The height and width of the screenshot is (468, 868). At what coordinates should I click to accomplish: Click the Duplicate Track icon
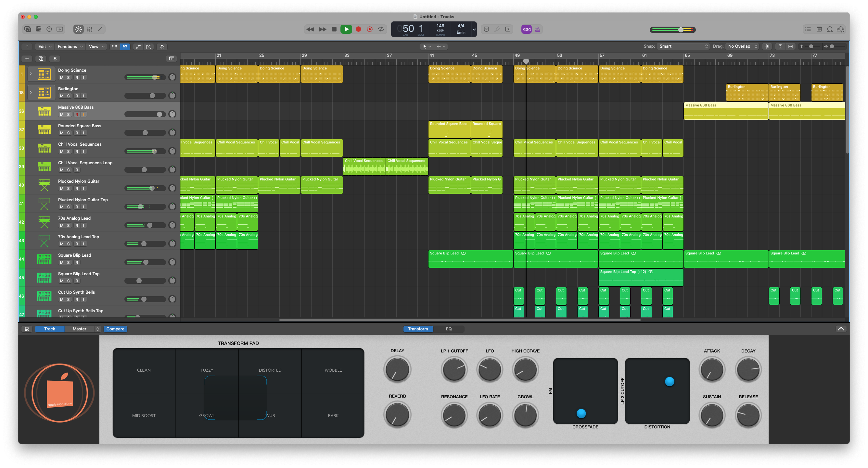click(41, 59)
